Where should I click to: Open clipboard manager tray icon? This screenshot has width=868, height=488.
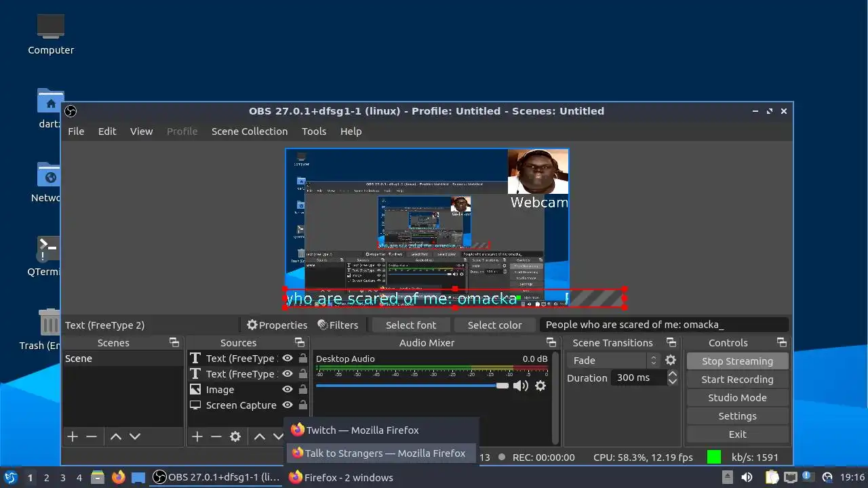pos(772,477)
